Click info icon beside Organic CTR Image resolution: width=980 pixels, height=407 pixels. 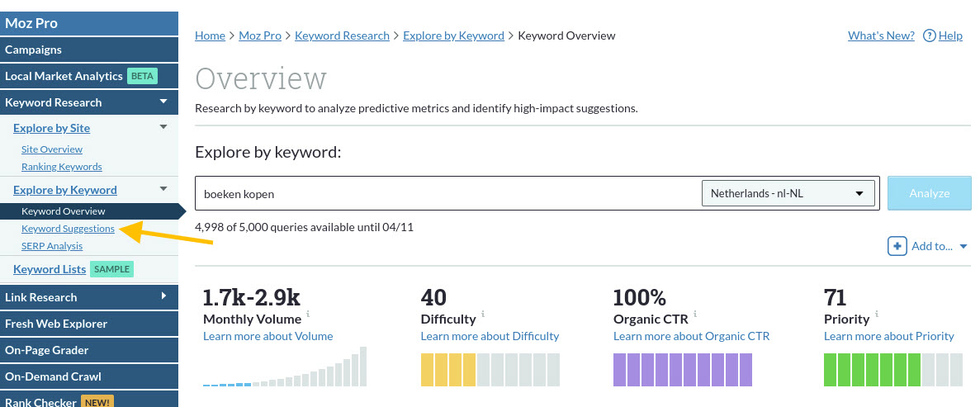[694, 315]
